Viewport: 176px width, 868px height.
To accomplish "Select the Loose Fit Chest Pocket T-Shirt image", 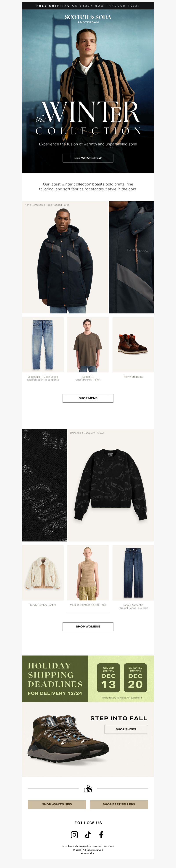I will (x=88, y=344).
